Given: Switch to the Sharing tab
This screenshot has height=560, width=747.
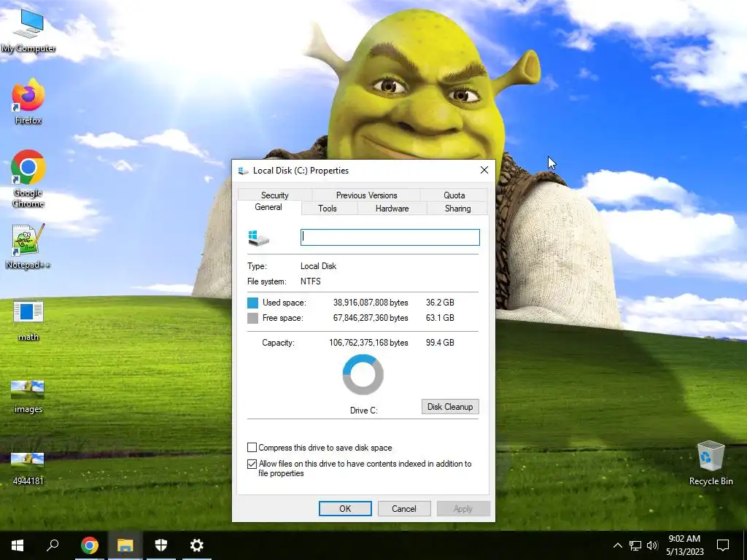Looking at the screenshot, I should coord(458,208).
